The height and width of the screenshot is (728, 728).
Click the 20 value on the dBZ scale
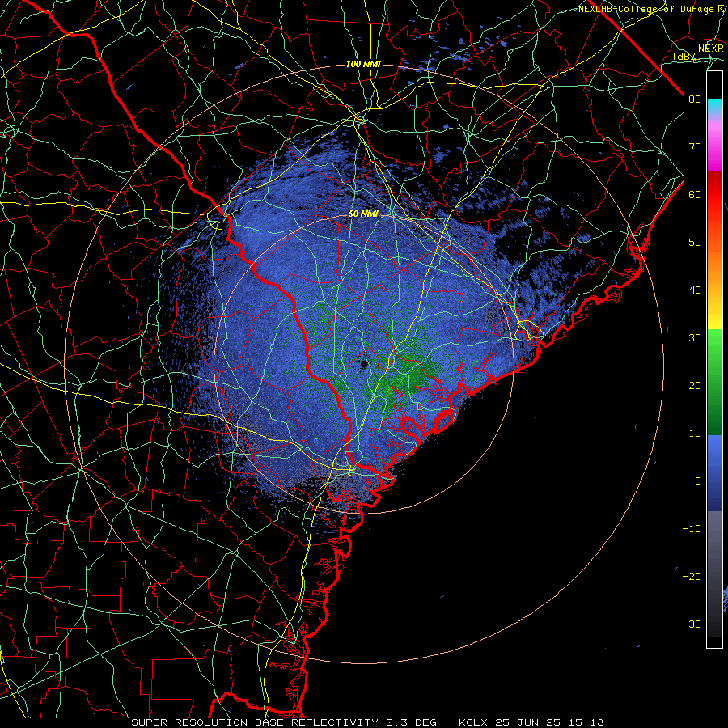pyautogui.click(x=695, y=386)
